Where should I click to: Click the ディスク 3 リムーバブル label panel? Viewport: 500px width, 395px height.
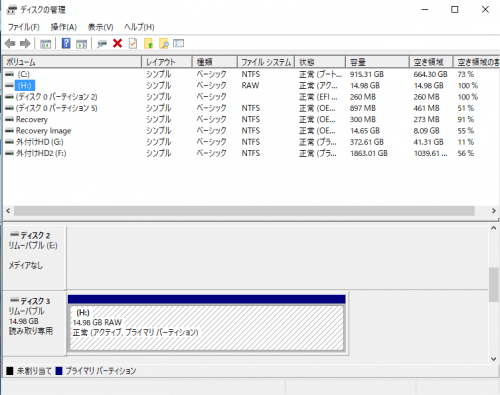34,323
